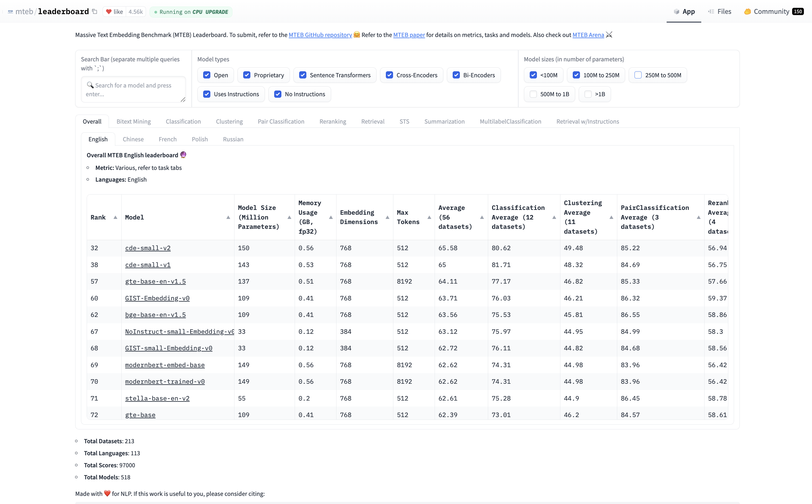Enable the 250M to 500M size checkbox

638,75
